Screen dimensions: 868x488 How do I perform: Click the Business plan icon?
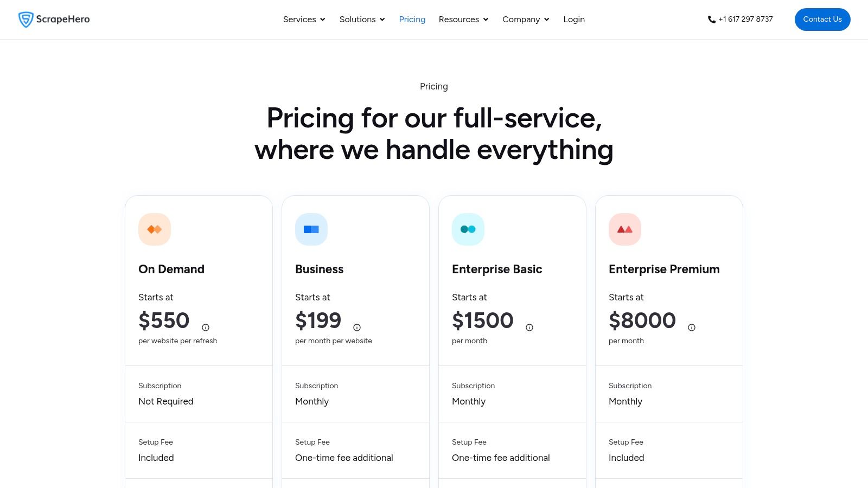pos(311,229)
